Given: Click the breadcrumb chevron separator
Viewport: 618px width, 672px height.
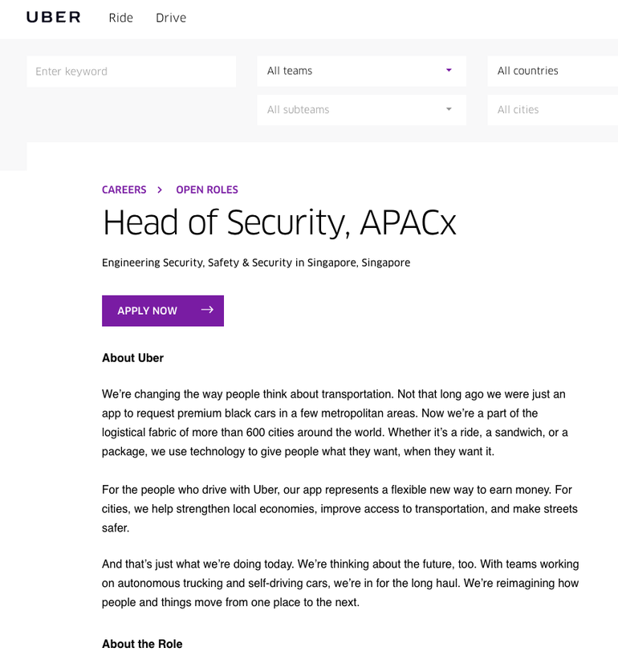Looking at the screenshot, I should [160, 189].
